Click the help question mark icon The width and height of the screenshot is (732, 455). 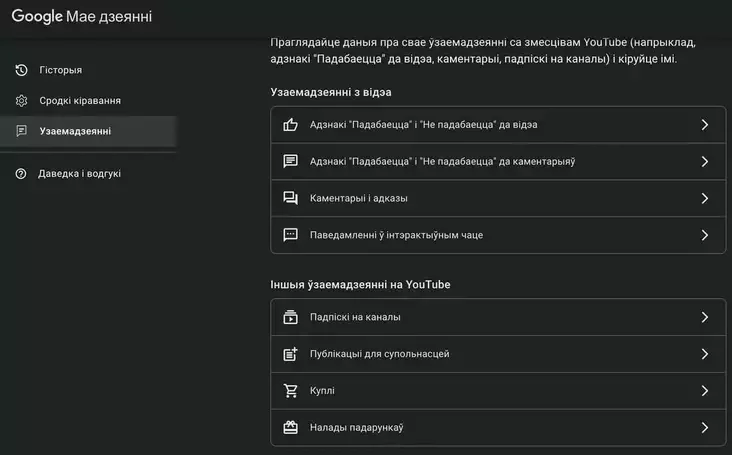click(21, 173)
